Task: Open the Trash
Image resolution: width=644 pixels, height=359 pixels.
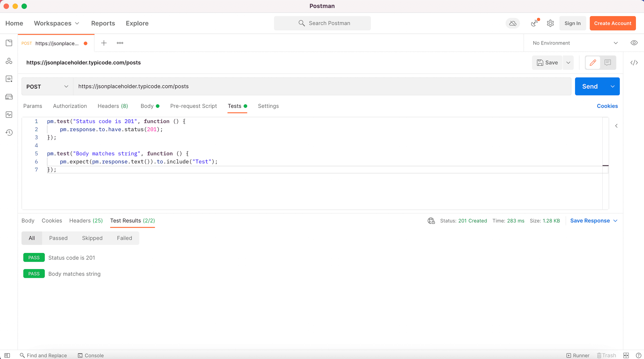Action: tap(606, 356)
